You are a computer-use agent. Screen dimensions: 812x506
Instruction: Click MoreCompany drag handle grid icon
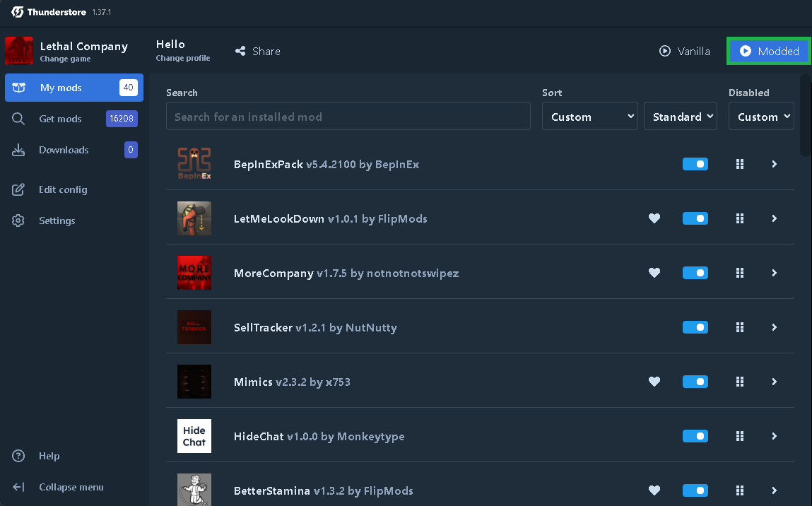point(739,273)
